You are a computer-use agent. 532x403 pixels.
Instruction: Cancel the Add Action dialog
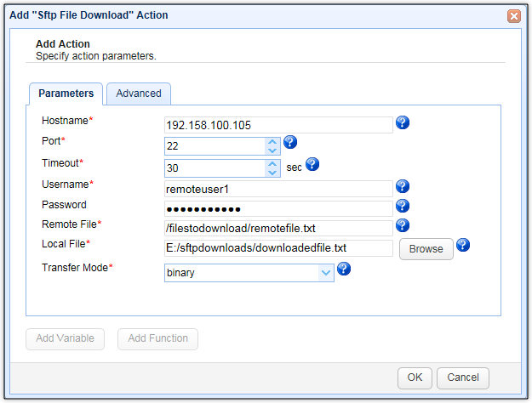tap(463, 377)
